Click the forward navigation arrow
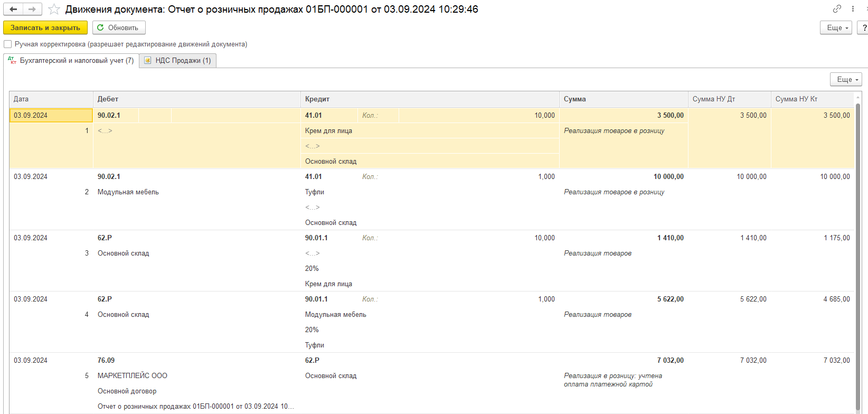 point(32,10)
